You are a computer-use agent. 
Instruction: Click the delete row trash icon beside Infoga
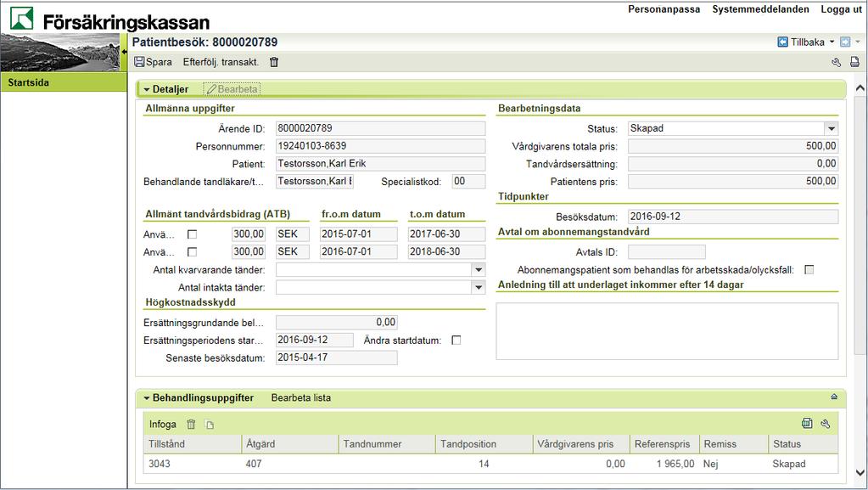click(x=191, y=424)
